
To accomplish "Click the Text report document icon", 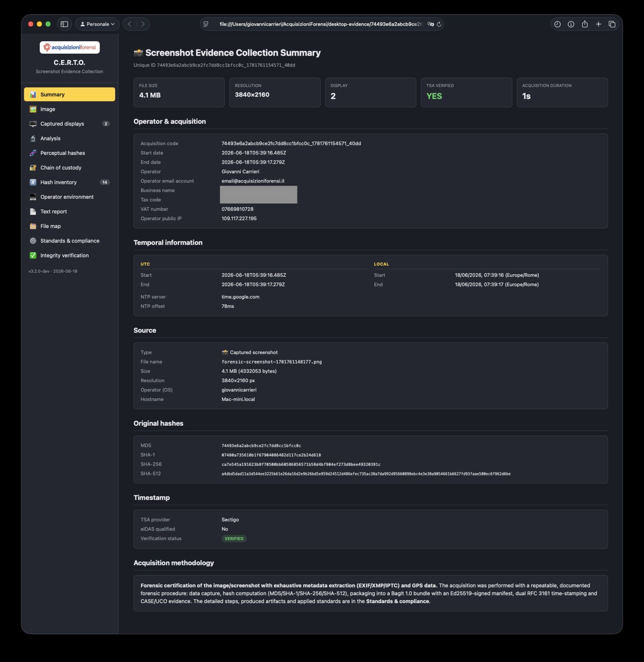I will [33, 211].
